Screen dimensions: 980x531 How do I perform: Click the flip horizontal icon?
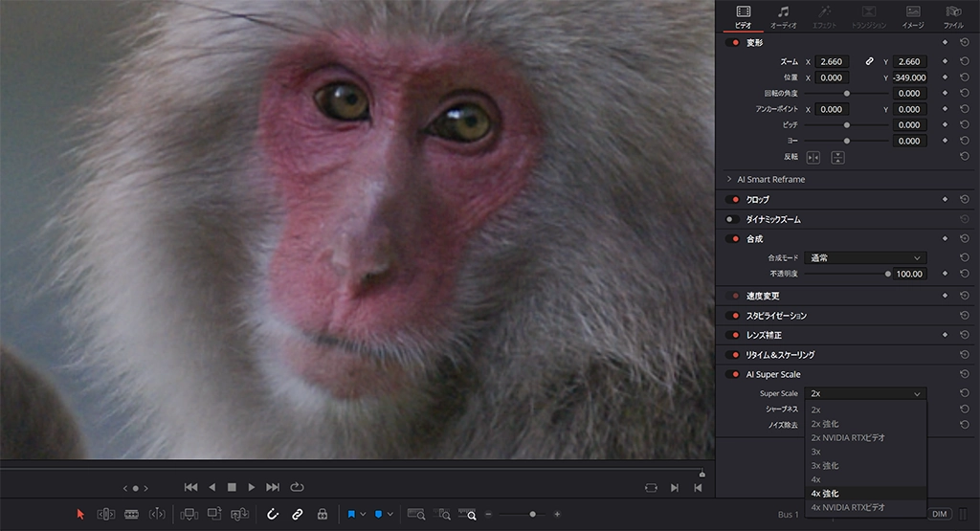click(813, 157)
